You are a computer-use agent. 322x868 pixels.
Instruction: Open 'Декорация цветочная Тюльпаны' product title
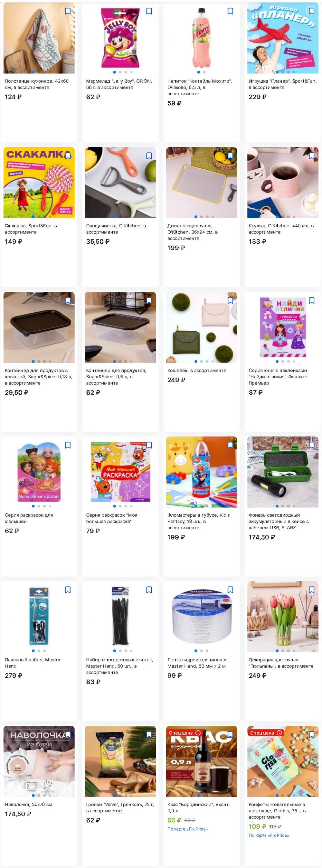point(281,663)
